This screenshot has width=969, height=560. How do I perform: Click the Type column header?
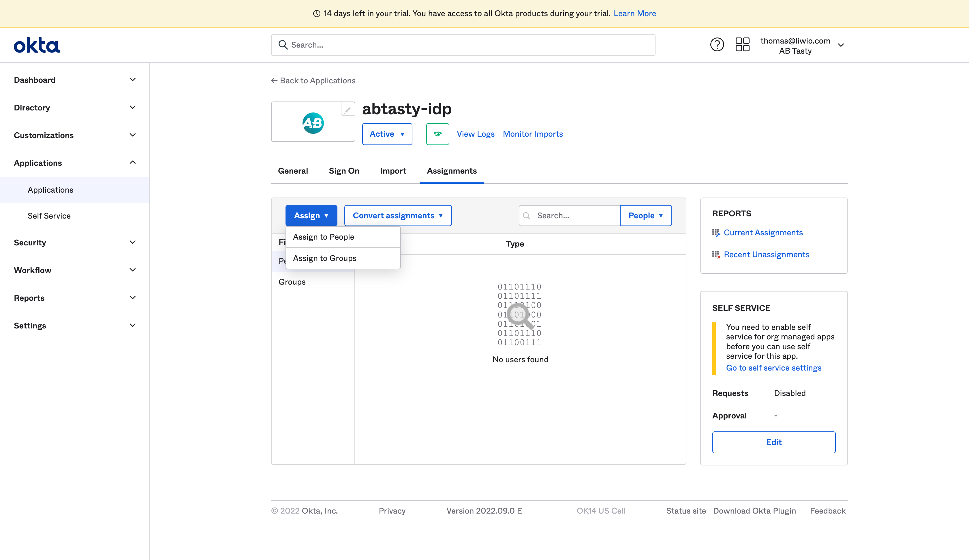(514, 244)
